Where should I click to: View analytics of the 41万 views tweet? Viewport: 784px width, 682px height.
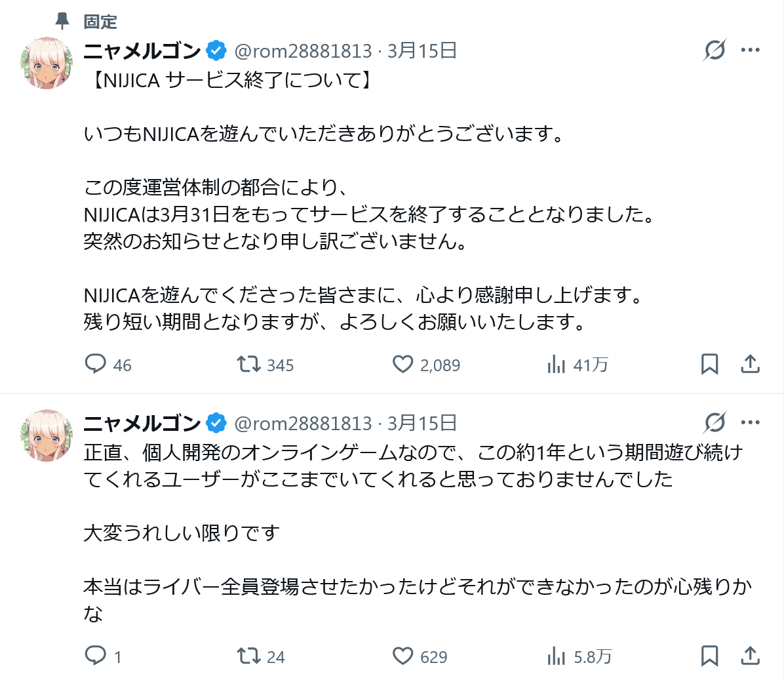(x=557, y=364)
